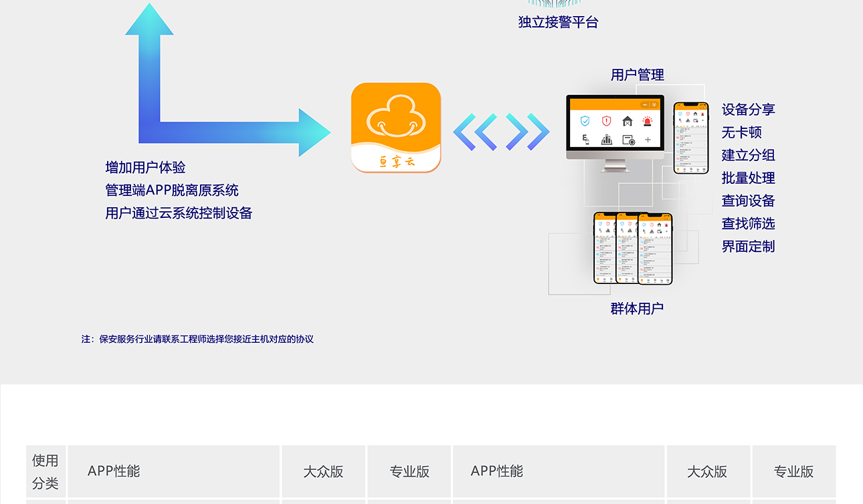This screenshot has height=504, width=863.
Task: Click the rightmost 专业版 column header in table
Action: point(793,471)
